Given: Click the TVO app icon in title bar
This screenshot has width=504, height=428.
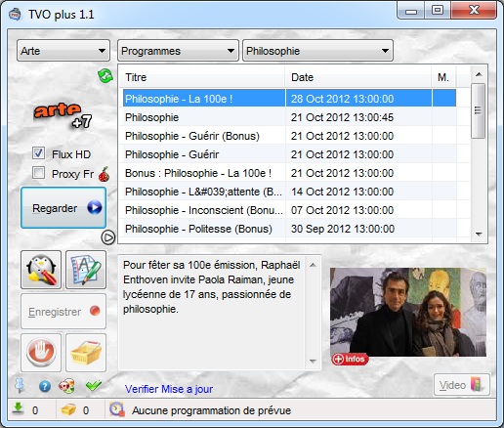Looking at the screenshot, I should (15, 15).
